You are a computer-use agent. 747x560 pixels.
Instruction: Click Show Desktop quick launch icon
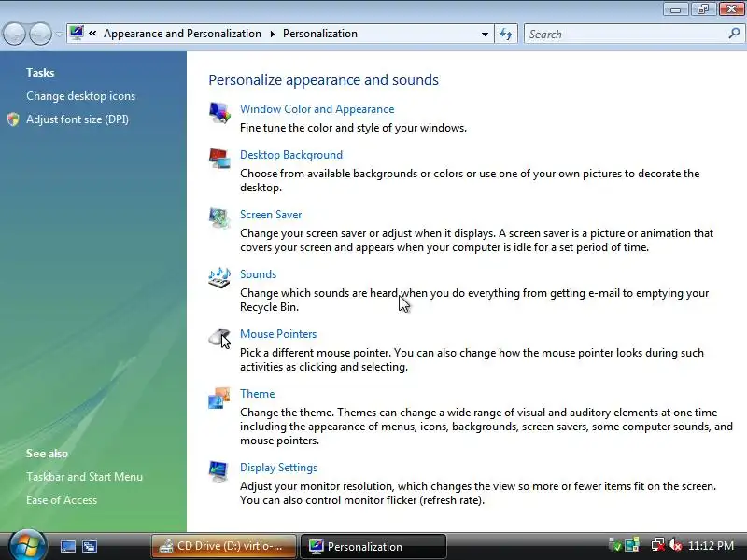pyautogui.click(x=67, y=546)
